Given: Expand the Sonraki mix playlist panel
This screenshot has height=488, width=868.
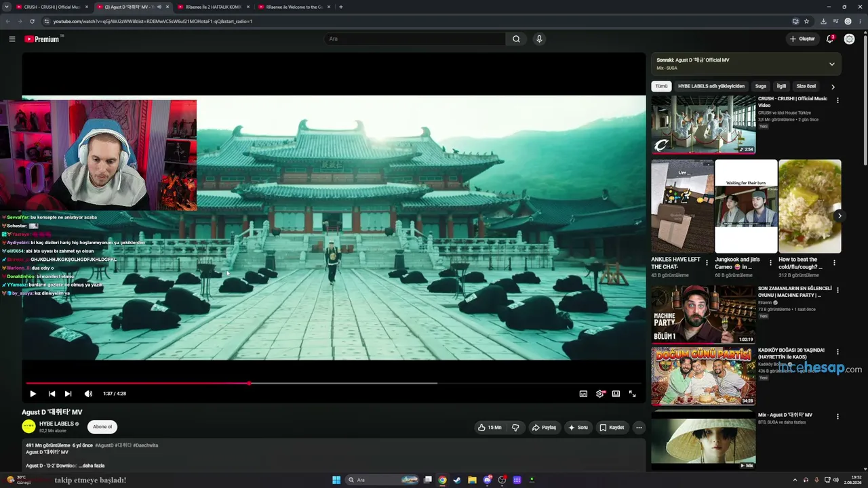Looking at the screenshot, I should click(832, 64).
